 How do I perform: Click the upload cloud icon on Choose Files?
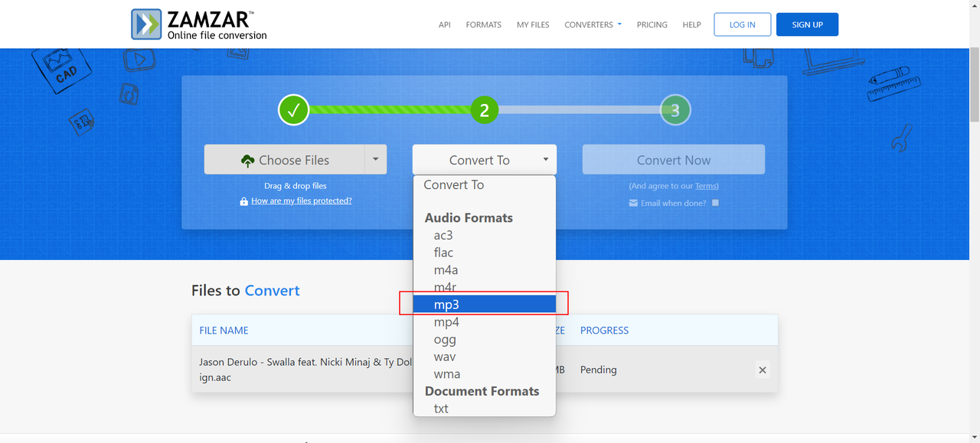coord(247,161)
